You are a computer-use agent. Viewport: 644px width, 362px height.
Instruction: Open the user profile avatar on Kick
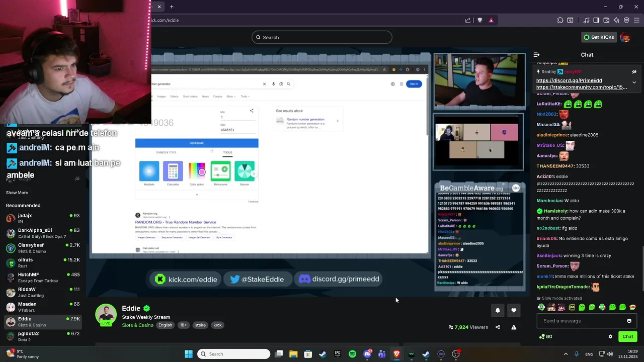625,37
